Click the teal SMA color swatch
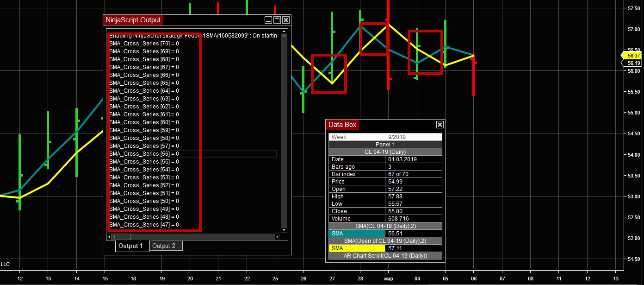 (x=357, y=234)
